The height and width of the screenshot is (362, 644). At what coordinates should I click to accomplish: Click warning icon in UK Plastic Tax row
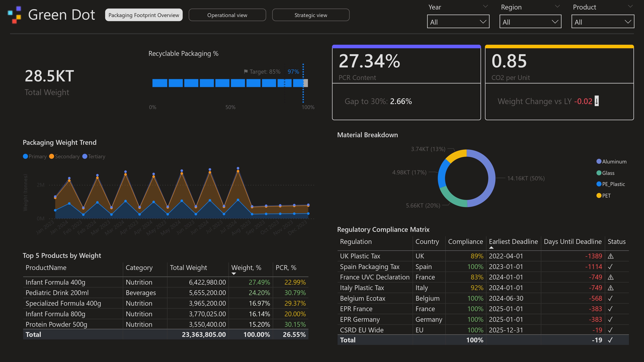[x=611, y=256]
